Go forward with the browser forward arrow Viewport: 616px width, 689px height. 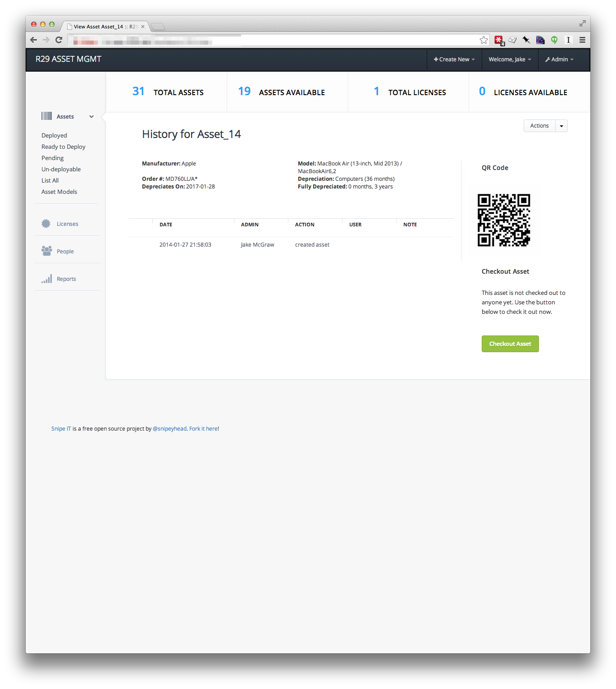tap(46, 40)
